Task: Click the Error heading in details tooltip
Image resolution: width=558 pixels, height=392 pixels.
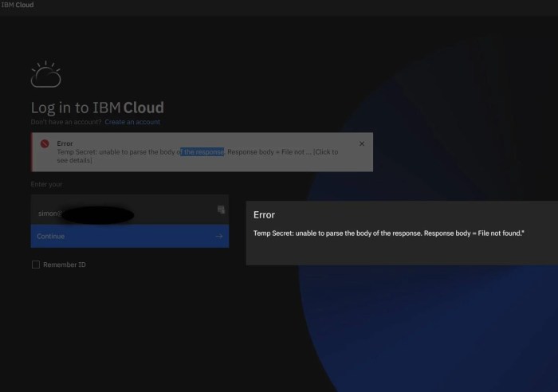Action: coord(264,215)
